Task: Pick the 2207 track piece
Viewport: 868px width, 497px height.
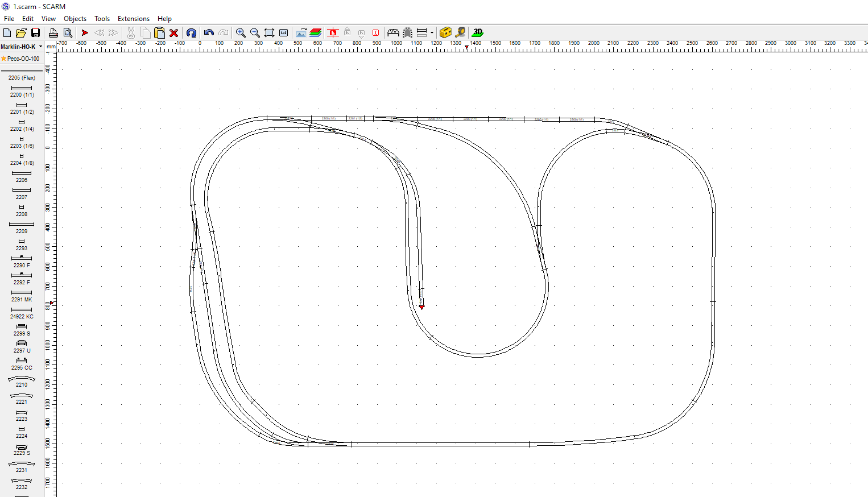Action: pyautogui.click(x=22, y=193)
